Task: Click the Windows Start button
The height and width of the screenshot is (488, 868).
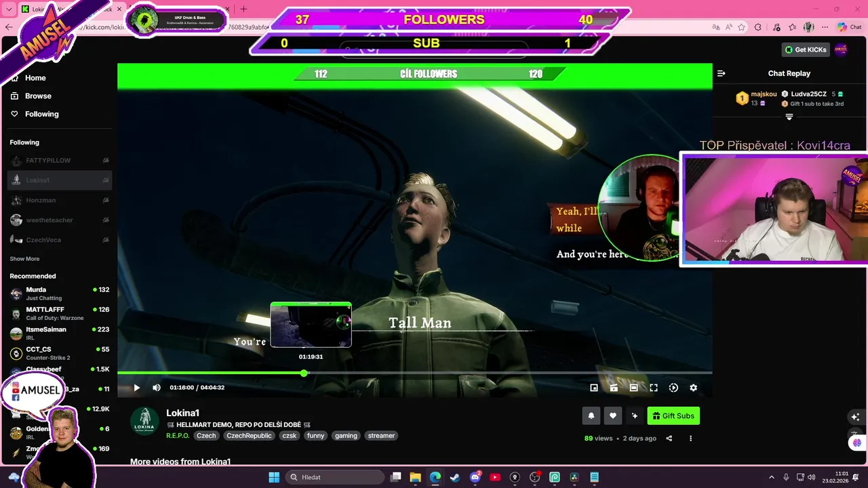Action: (x=274, y=477)
